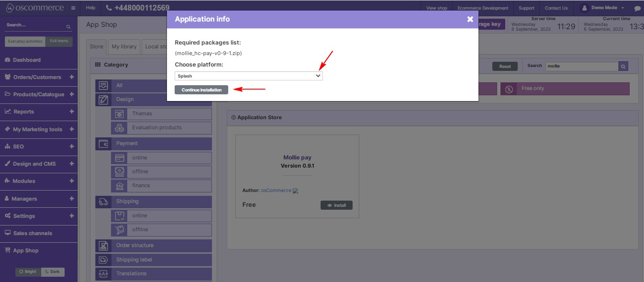Click Install on Mollie pay

tap(336, 205)
